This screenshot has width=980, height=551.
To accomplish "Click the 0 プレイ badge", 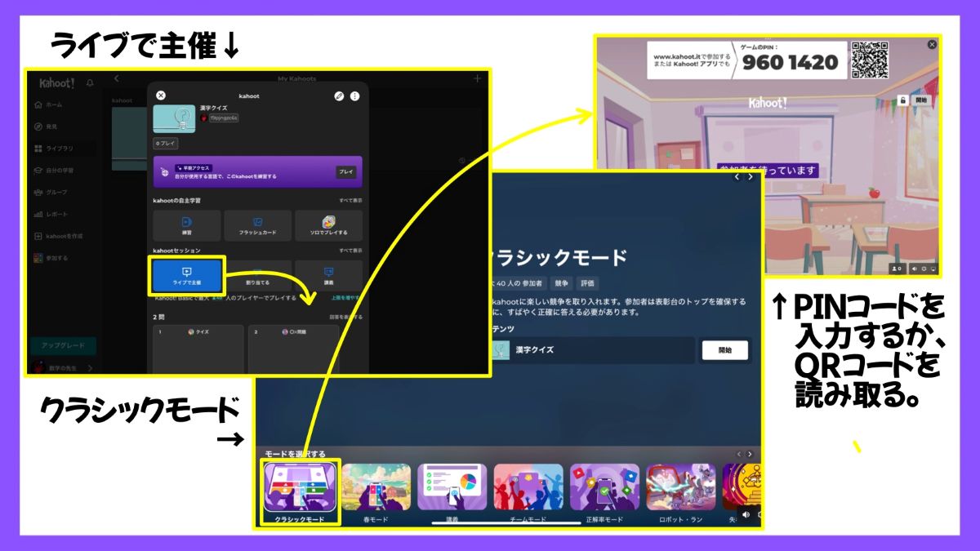I will 166,143.
